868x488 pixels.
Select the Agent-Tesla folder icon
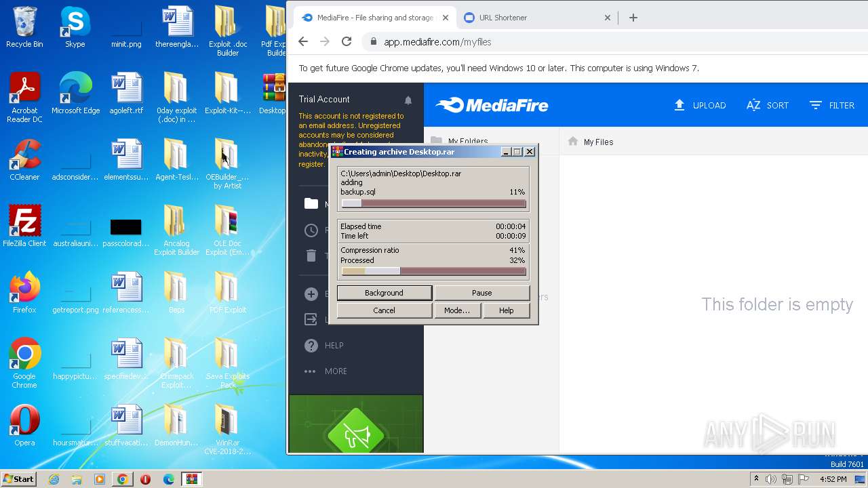click(176, 160)
